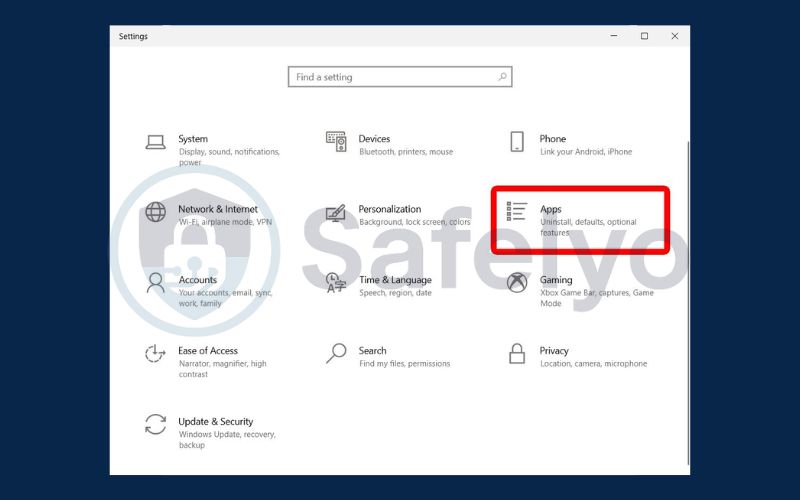Click the magnifier in Find a setting box
The width and height of the screenshot is (800, 500).
(503, 77)
